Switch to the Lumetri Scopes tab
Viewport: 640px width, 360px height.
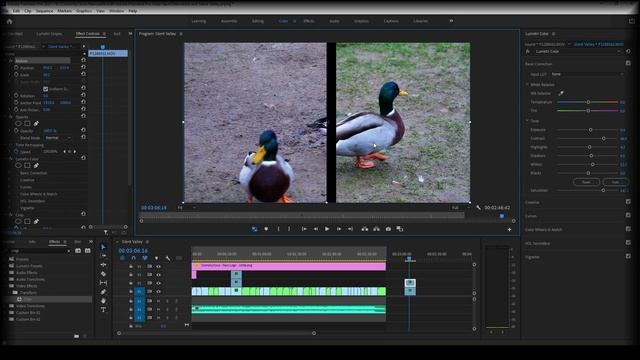49,34
